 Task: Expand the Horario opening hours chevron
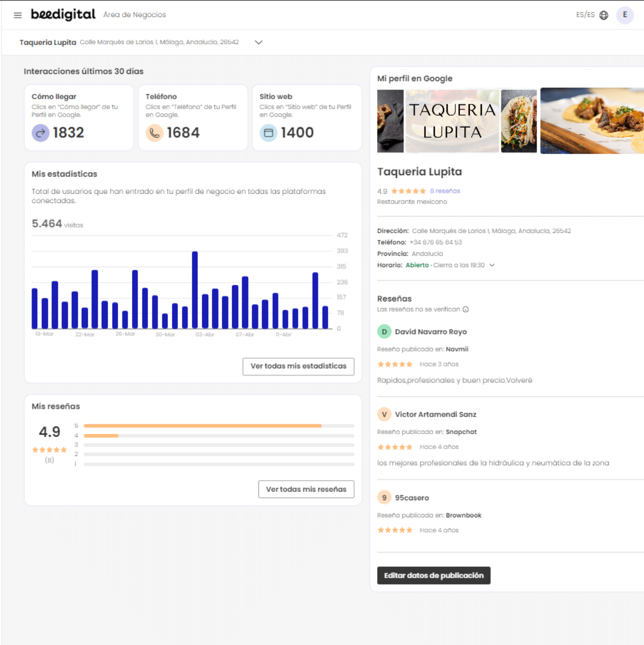click(x=492, y=265)
